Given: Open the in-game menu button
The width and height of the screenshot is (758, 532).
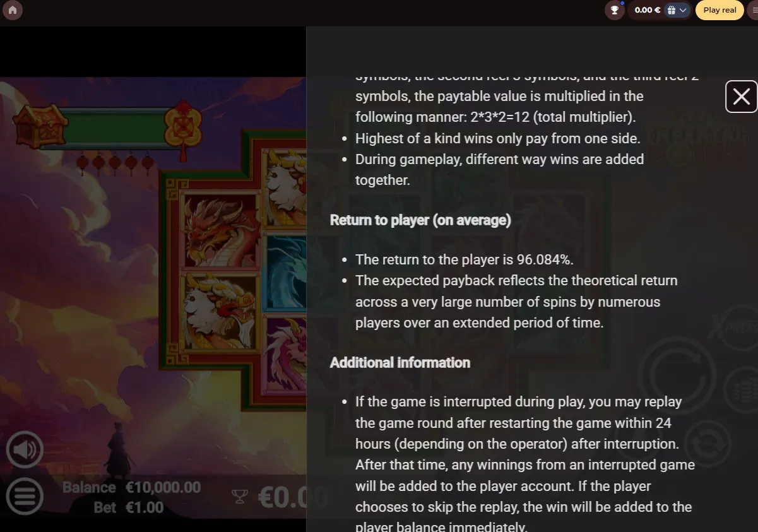Looking at the screenshot, I should (x=25, y=496).
